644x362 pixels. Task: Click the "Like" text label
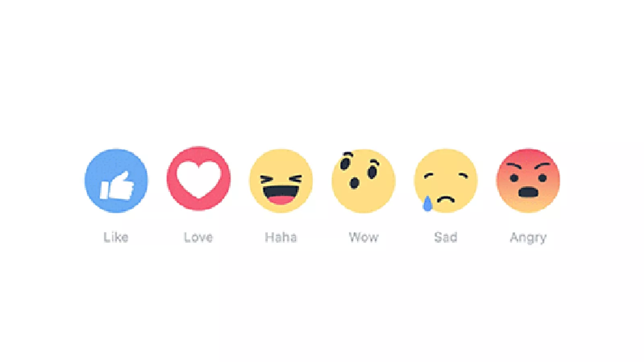point(116,237)
